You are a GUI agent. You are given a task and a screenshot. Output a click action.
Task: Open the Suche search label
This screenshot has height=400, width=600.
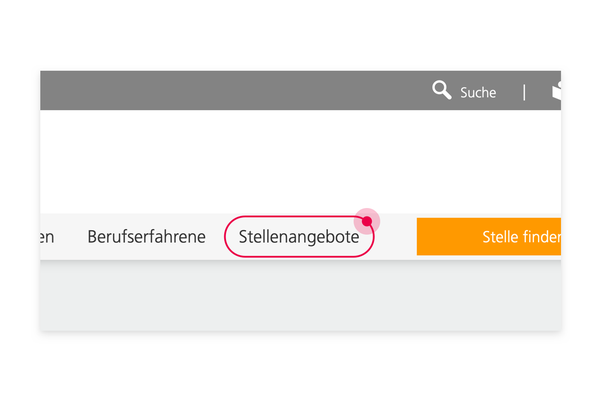pyautogui.click(x=478, y=93)
